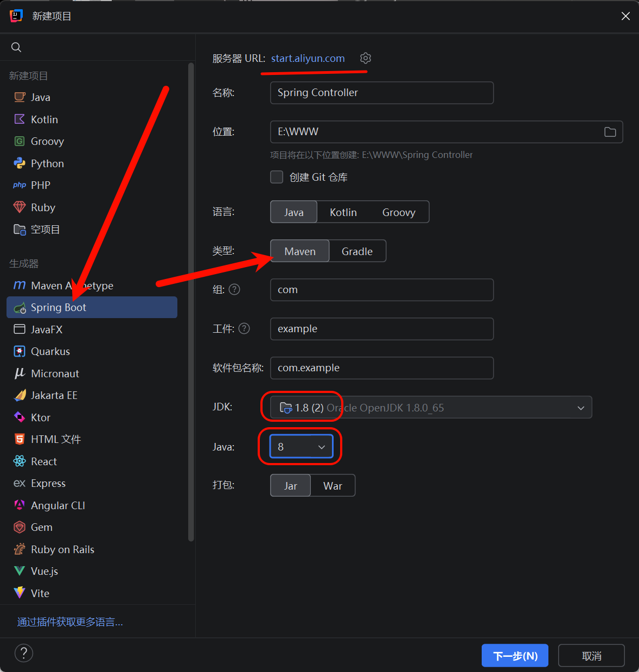Select Jakarta EE generator label

(54, 395)
